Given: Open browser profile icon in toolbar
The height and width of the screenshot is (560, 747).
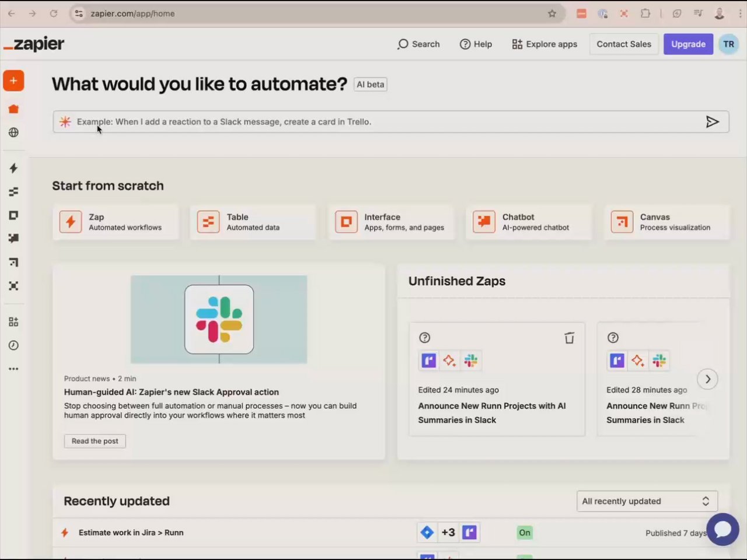Looking at the screenshot, I should 720,13.
